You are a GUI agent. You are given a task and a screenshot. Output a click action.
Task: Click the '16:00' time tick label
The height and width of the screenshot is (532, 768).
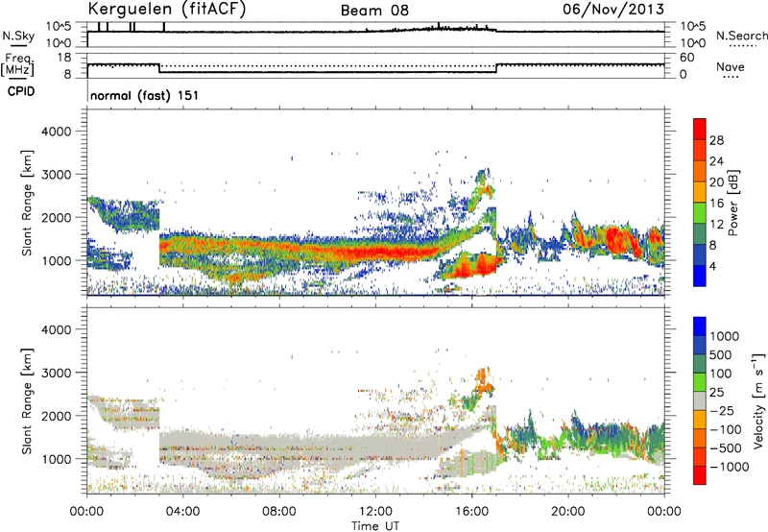[471, 512]
